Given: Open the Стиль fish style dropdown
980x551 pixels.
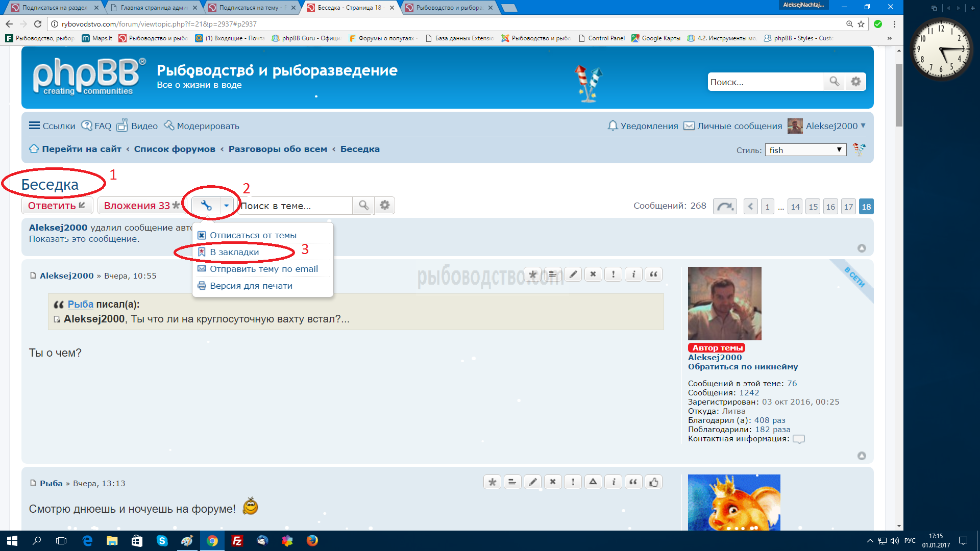Looking at the screenshot, I should coord(805,150).
